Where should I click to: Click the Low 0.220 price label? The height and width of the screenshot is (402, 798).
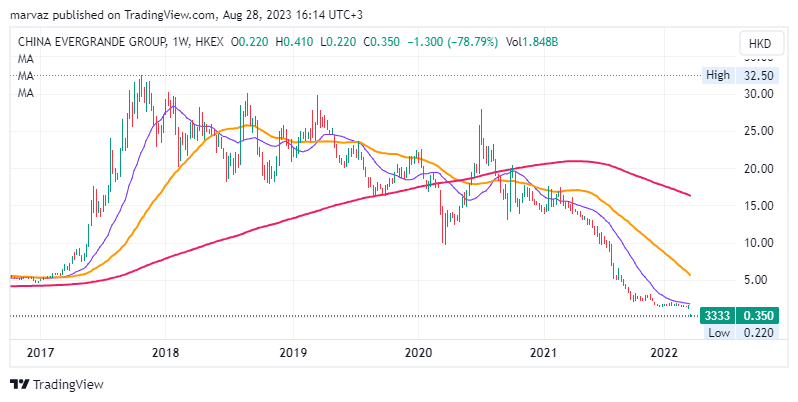[743, 333]
